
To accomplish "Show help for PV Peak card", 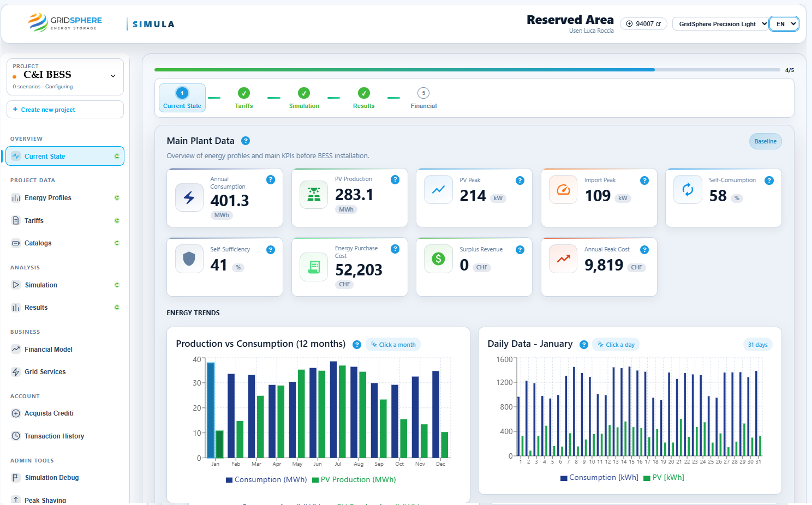I will click(x=520, y=181).
